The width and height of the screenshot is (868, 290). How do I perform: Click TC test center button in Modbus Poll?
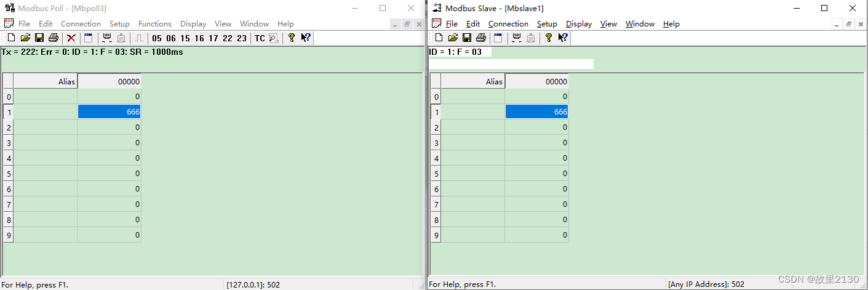tap(260, 38)
